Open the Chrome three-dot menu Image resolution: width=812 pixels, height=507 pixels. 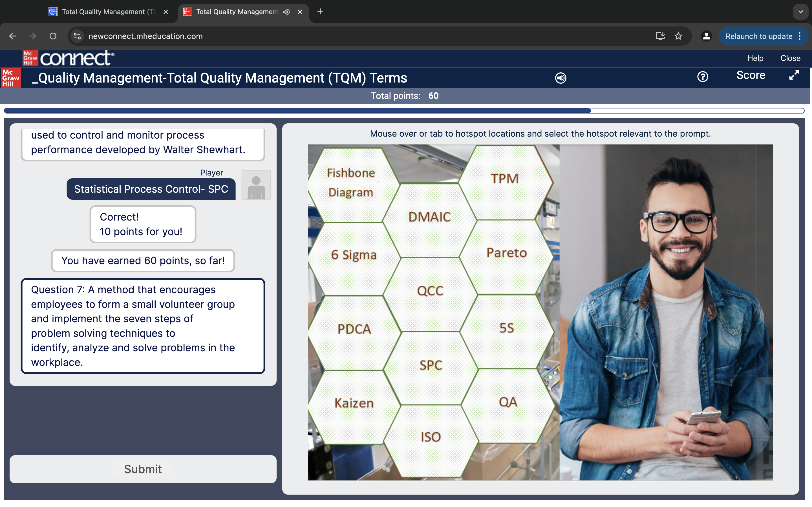[800, 36]
